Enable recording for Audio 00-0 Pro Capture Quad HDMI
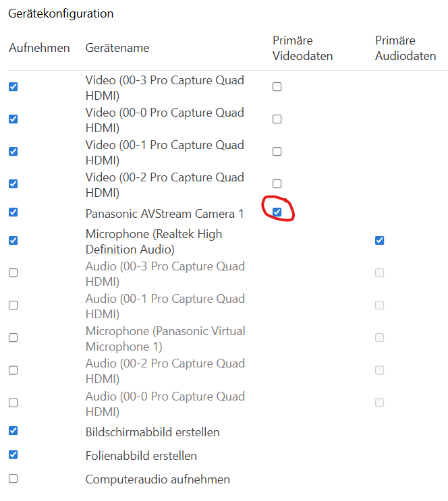Image resolution: width=448 pixels, height=501 pixels. click(13, 403)
